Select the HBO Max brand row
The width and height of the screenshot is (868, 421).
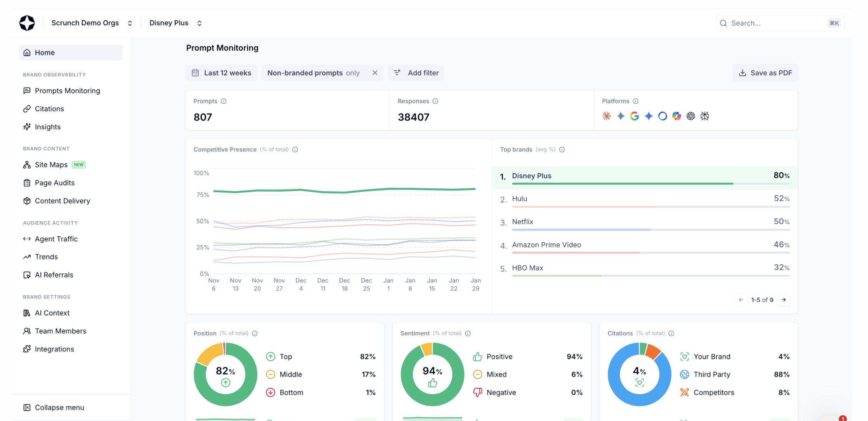[645, 270]
